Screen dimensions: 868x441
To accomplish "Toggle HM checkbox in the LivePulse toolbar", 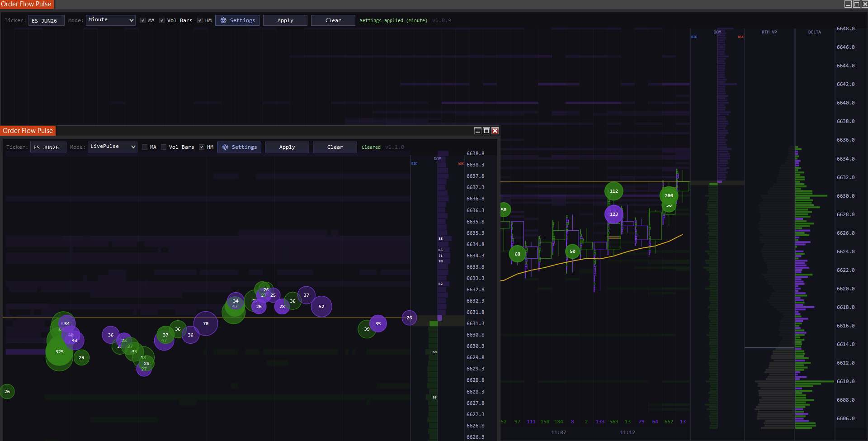I will [202, 147].
